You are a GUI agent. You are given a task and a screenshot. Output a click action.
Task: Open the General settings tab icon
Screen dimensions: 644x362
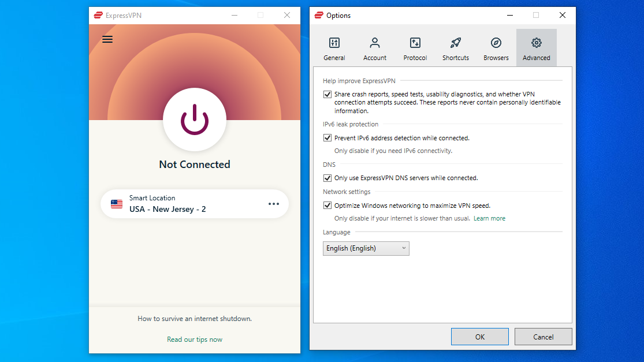334,43
